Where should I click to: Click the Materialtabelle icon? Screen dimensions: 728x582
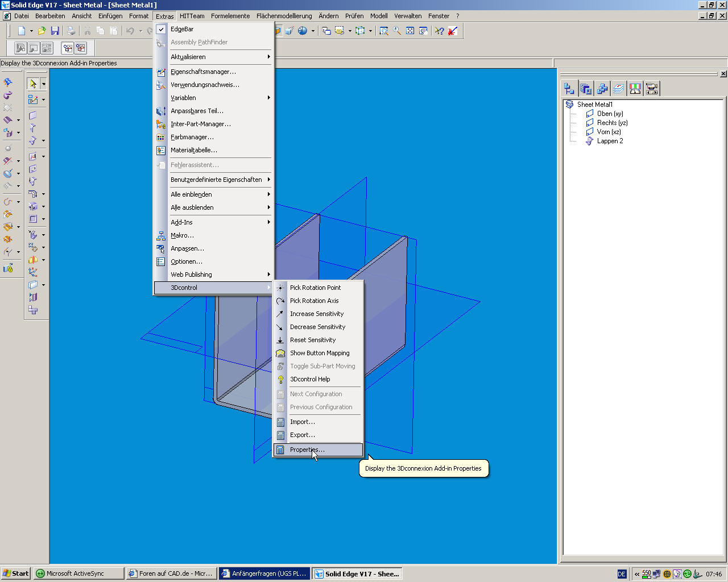point(161,151)
